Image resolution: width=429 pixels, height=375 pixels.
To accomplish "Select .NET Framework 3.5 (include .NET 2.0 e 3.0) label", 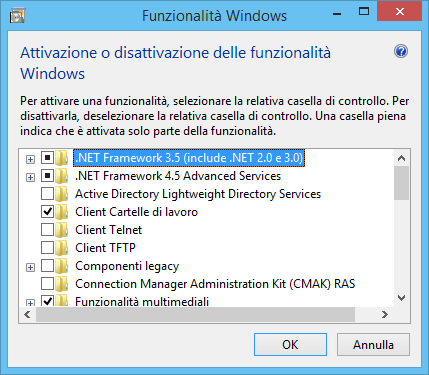I will (x=189, y=158).
